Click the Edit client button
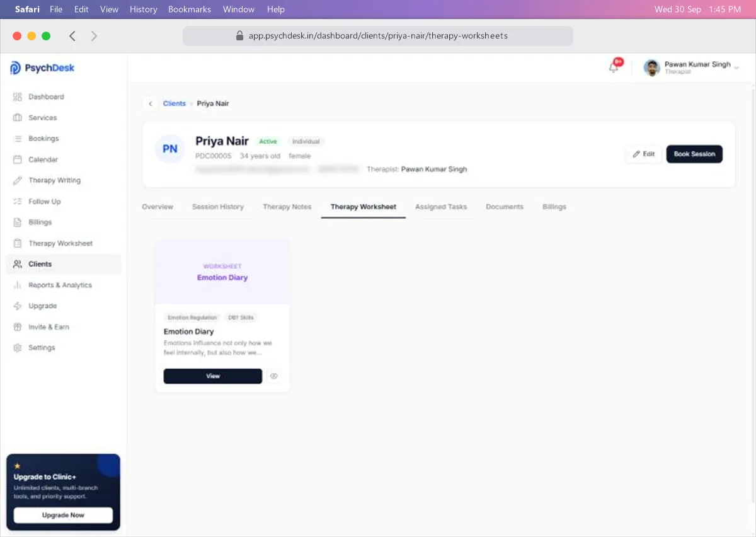The image size is (756, 537). tap(644, 154)
